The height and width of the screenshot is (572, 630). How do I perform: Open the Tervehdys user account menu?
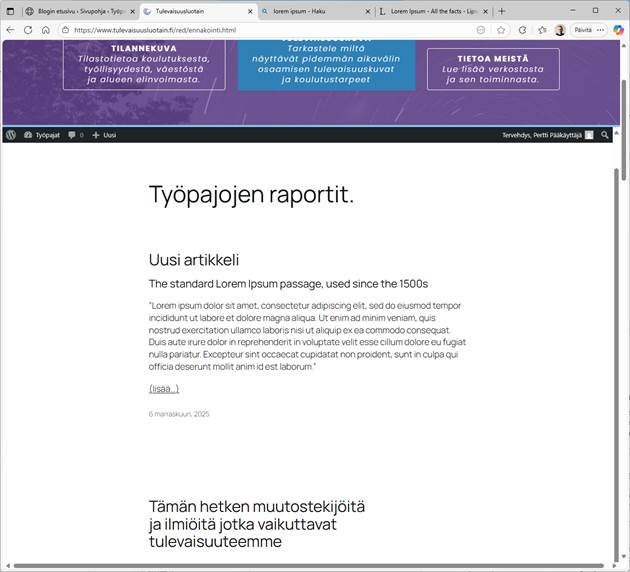click(x=546, y=134)
